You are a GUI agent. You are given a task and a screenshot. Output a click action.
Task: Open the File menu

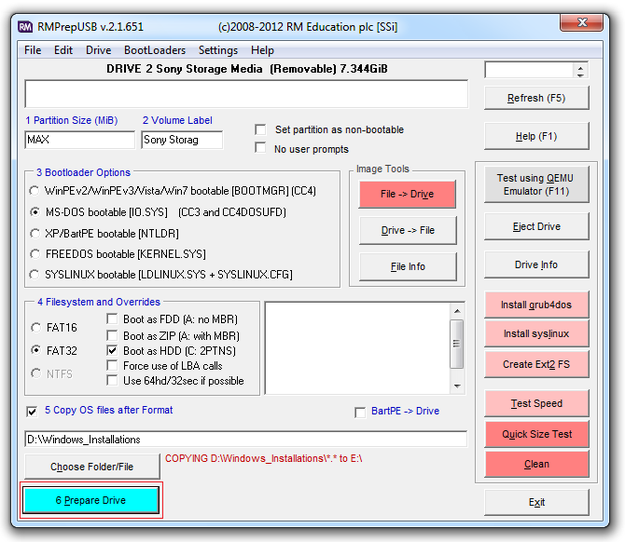click(x=32, y=50)
